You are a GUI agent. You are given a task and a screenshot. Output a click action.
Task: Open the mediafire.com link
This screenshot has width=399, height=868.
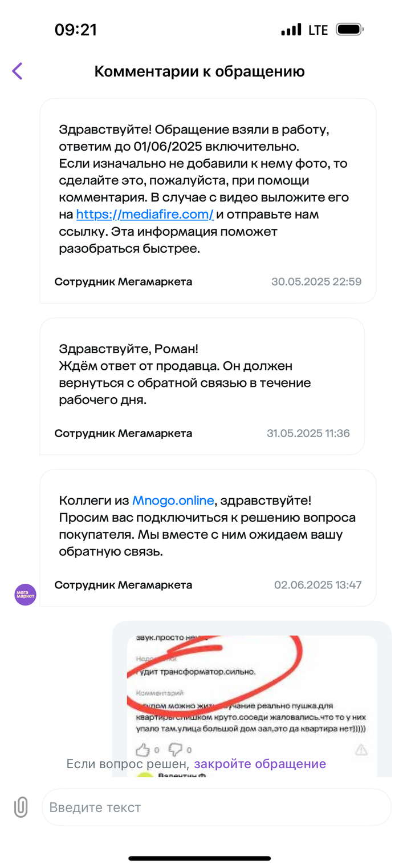click(145, 215)
